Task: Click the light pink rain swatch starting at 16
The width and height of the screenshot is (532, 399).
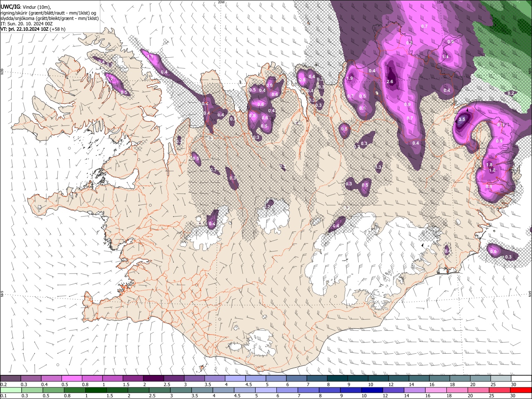Action: [436, 390]
